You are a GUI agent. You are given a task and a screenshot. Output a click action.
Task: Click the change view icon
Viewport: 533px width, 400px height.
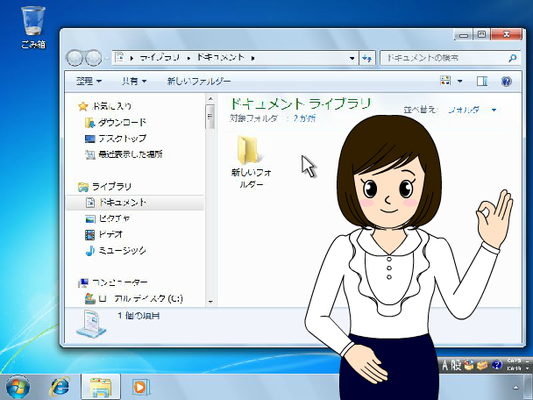(445, 81)
